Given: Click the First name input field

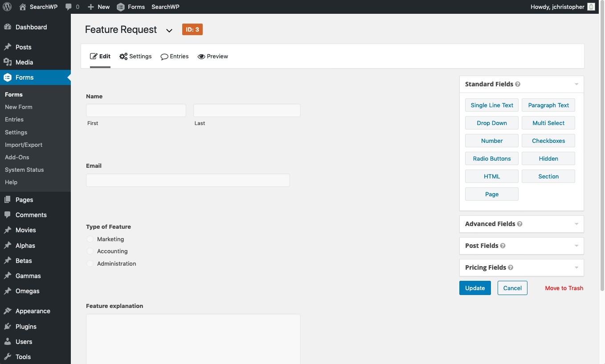Looking at the screenshot, I should (136, 110).
